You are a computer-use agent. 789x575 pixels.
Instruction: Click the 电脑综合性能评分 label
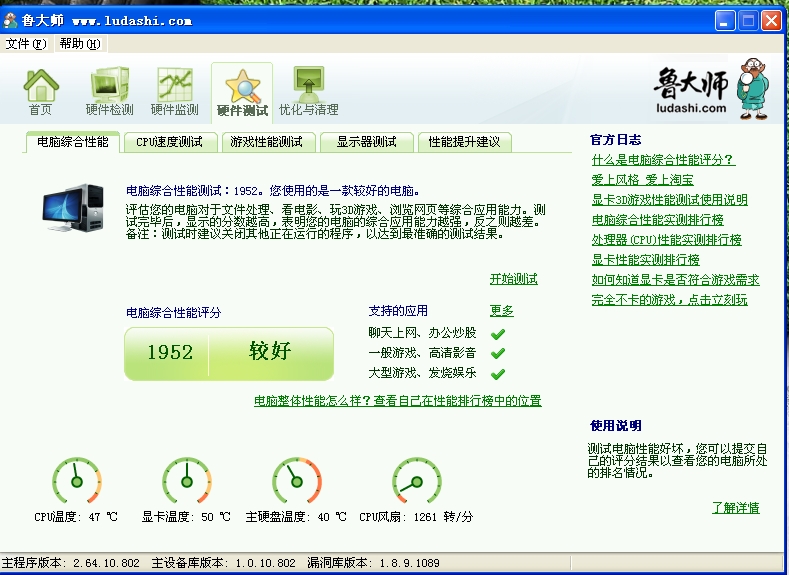(174, 313)
